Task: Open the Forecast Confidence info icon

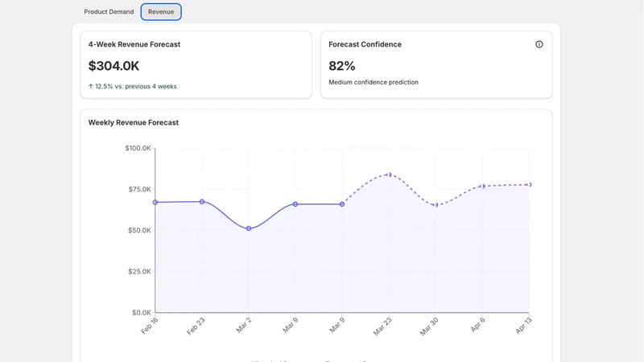Action: [539, 44]
